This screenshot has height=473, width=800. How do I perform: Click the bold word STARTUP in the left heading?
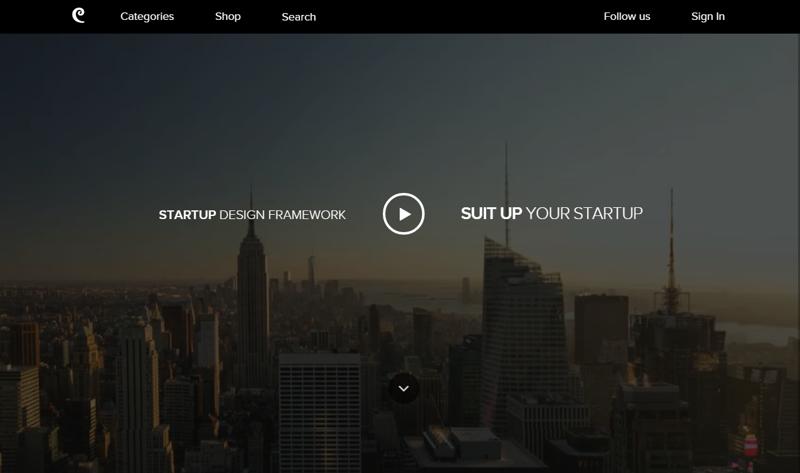point(187,215)
